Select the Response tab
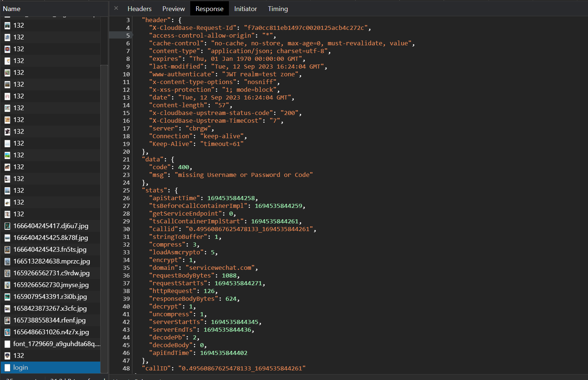The image size is (588, 380). pos(209,9)
